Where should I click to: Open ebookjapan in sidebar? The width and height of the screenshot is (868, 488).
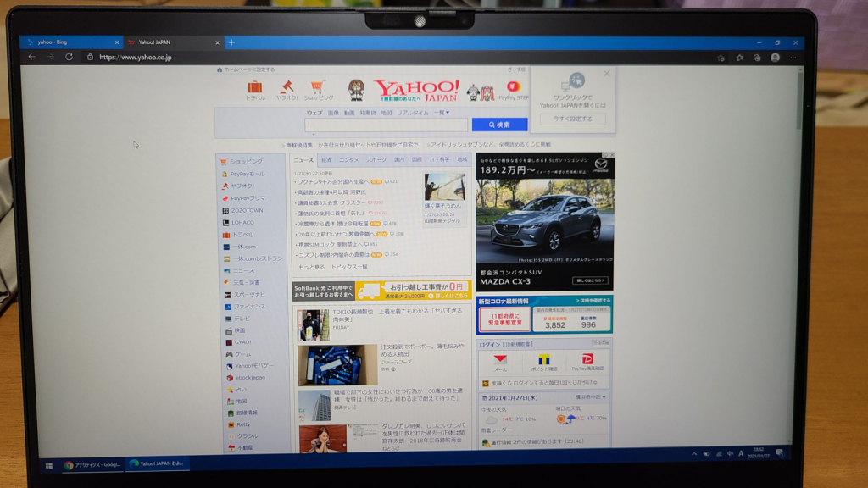tap(250, 378)
